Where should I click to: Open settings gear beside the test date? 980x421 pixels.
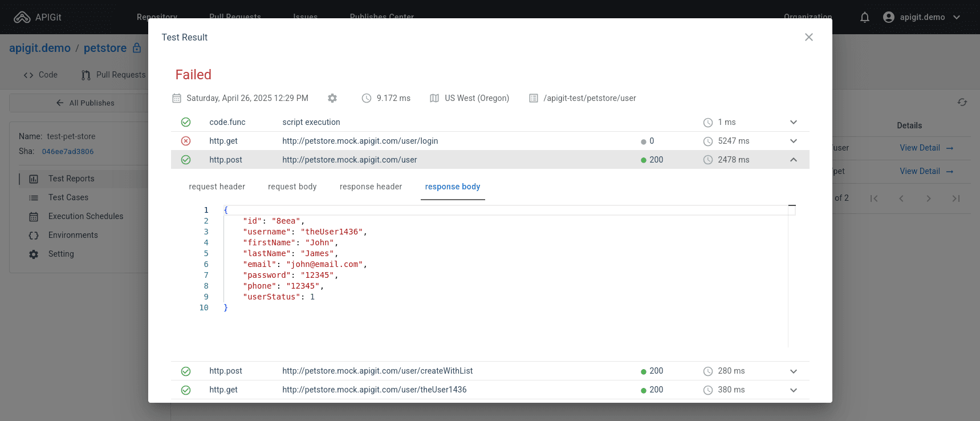coord(332,98)
